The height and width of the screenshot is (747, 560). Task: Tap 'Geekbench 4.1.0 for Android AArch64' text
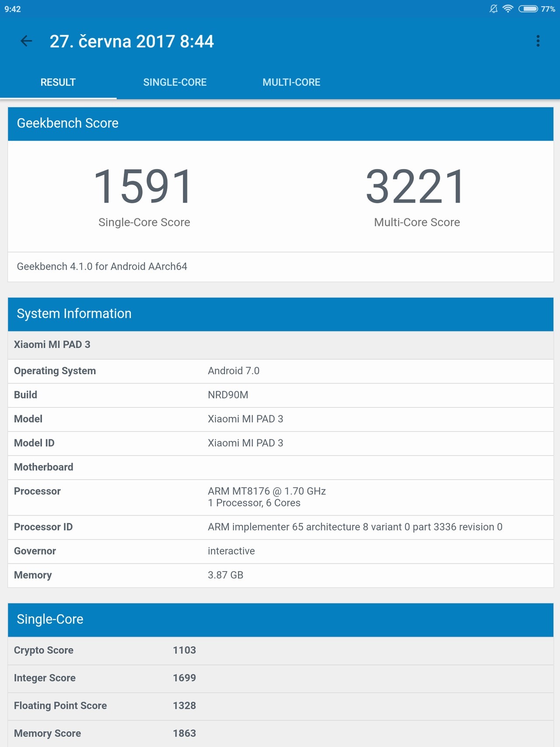click(x=102, y=267)
